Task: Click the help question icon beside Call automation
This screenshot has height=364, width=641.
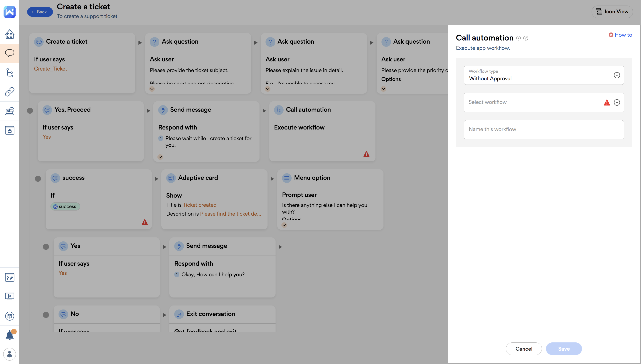Action: pyautogui.click(x=526, y=38)
